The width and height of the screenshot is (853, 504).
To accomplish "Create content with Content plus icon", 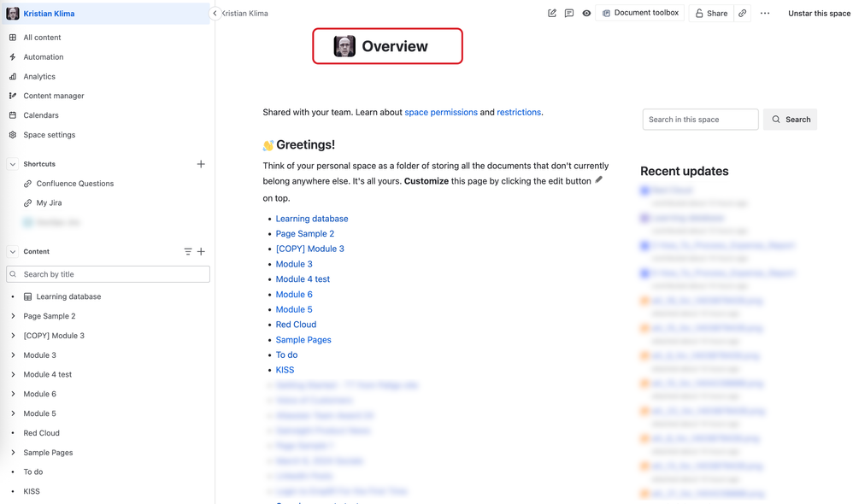I will (x=201, y=252).
